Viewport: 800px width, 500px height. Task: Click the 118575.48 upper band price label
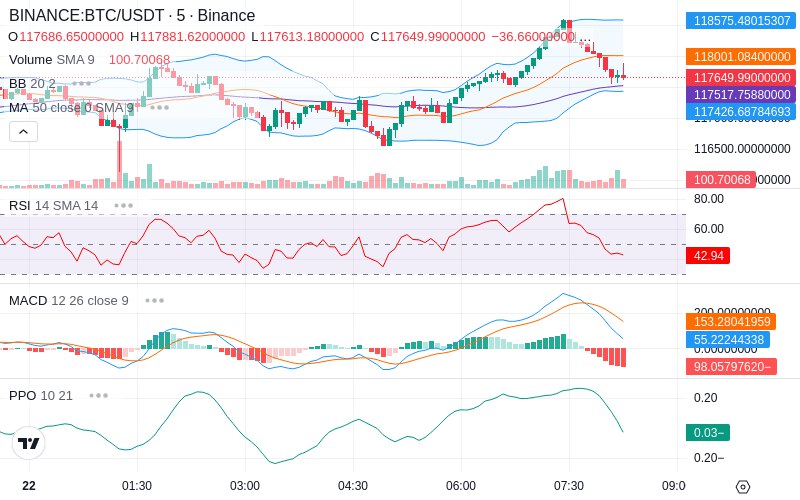click(x=741, y=20)
